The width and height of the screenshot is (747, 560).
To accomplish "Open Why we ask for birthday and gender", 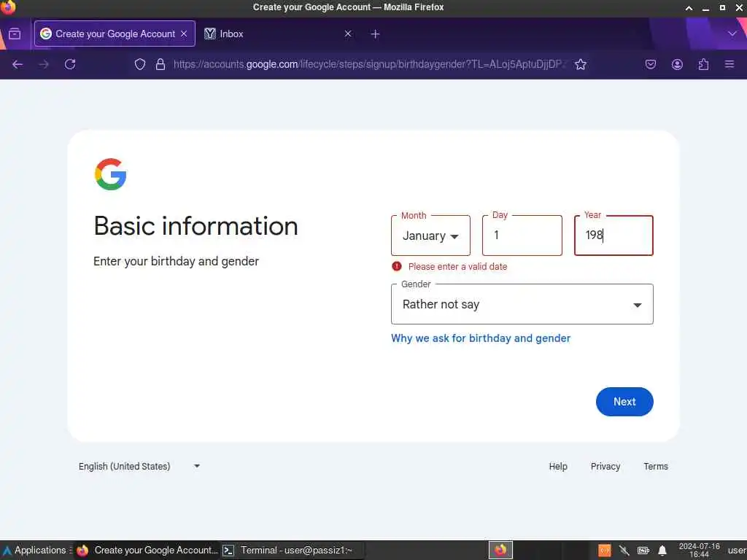I will tap(481, 338).
